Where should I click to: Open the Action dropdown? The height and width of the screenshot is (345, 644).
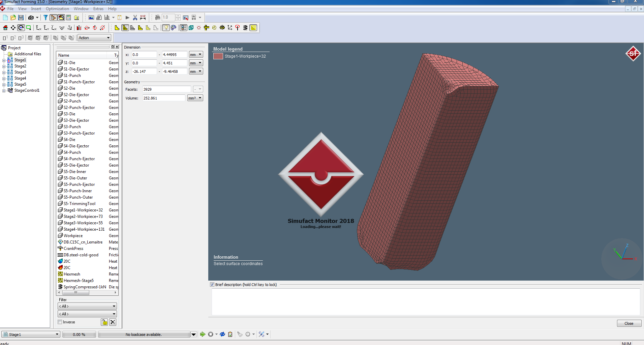[94, 38]
